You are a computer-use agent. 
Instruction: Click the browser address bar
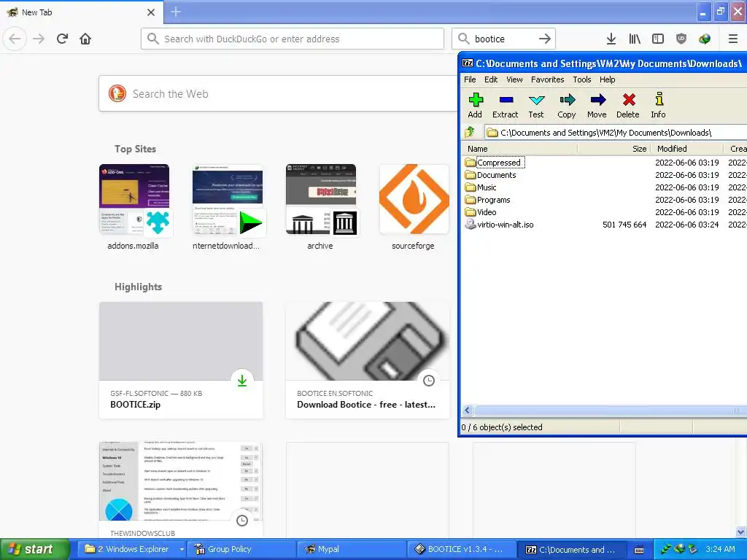(293, 39)
